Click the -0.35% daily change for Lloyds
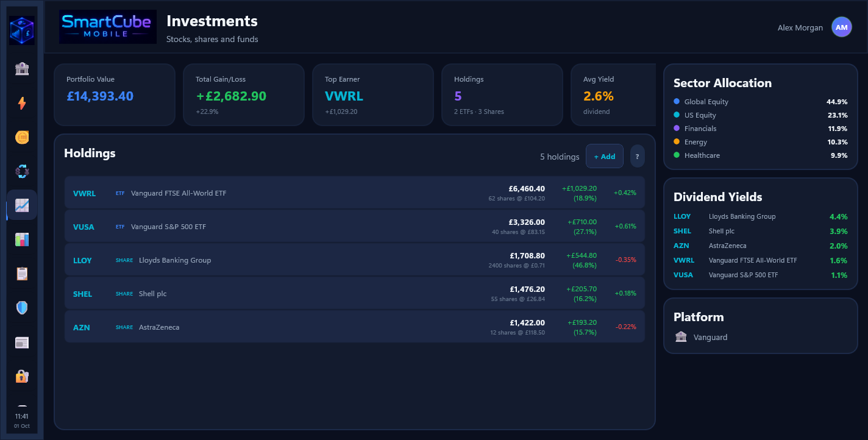 tap(625, 260)
